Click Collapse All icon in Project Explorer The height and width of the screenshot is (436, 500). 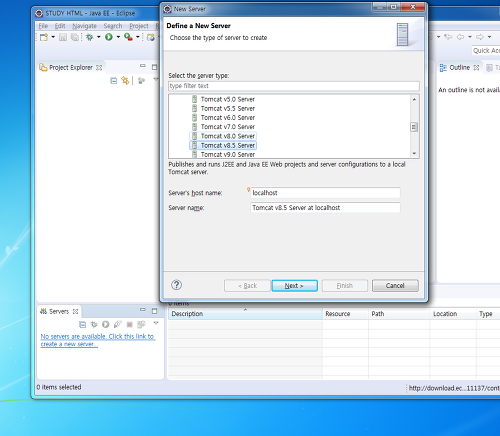click(114, 80)
